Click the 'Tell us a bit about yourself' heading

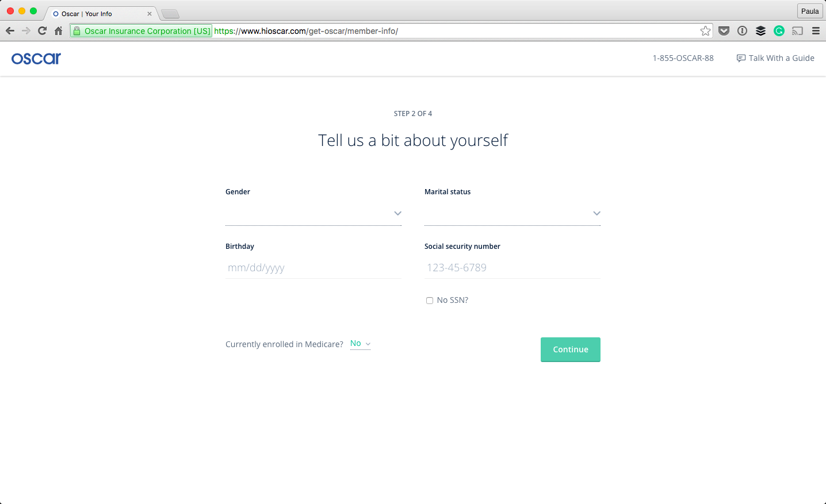[x=413, y=141]
